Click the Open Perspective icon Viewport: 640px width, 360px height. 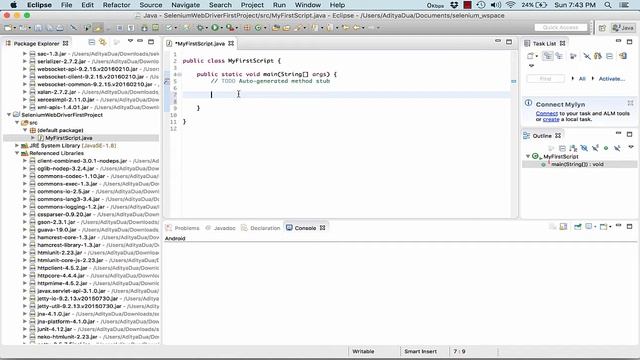(x=602, y=28)
